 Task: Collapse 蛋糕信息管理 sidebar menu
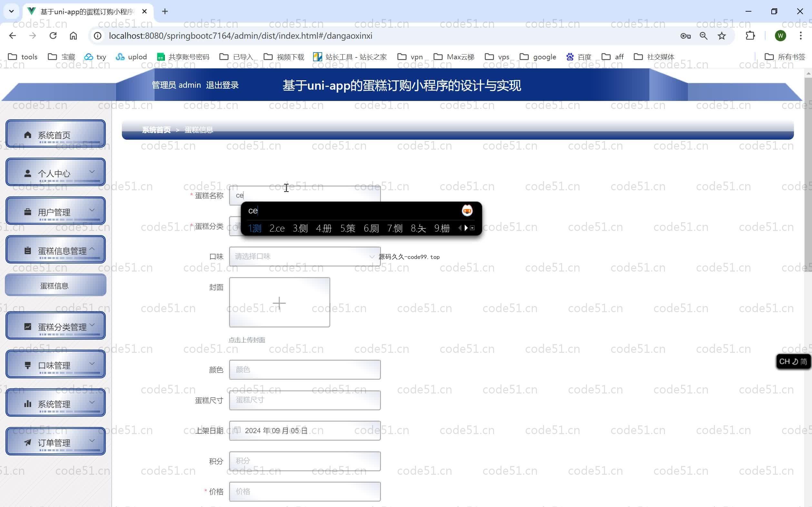point(56,250)
